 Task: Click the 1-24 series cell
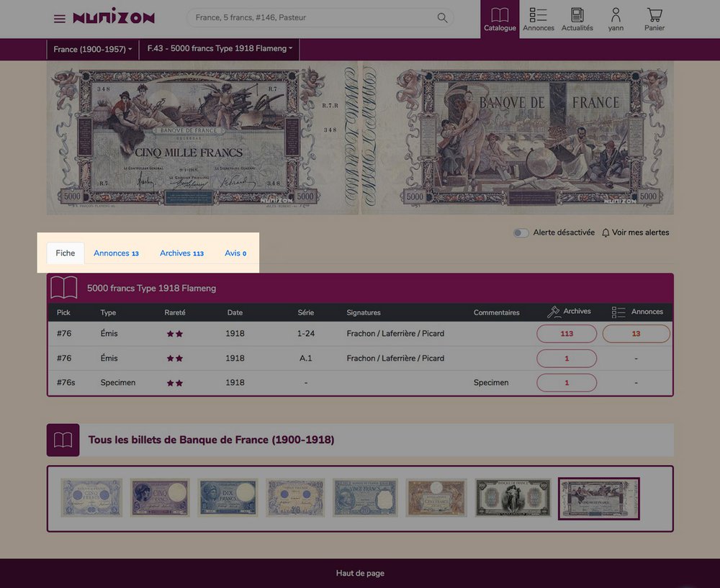coord(306,334)
